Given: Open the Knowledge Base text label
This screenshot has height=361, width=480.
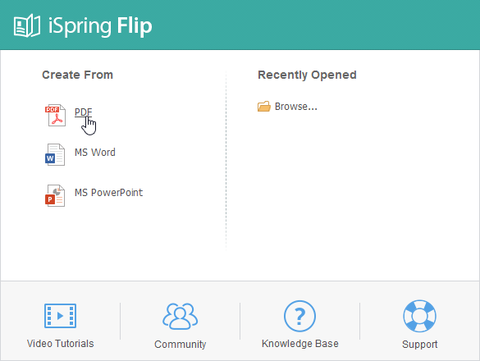Looking at the screenshot, I should point(300,343).
